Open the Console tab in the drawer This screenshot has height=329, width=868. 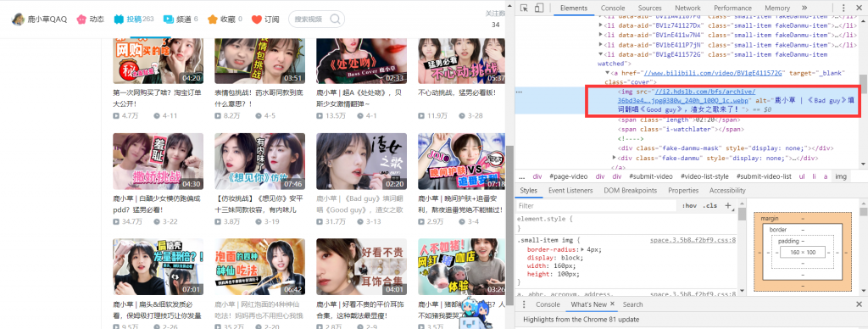click(x=548, y=304)
